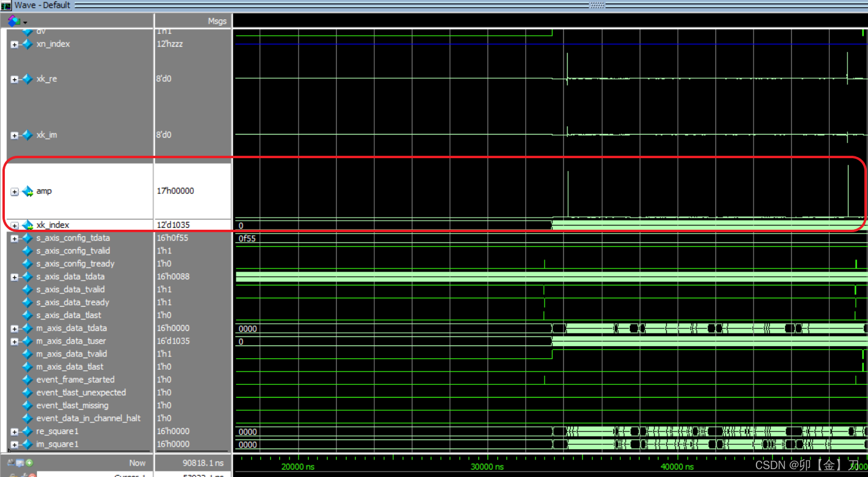Click the Wave window icon in title bar
Image resolution: width=868 pixels, height=477 pixels.
[6, 5]
